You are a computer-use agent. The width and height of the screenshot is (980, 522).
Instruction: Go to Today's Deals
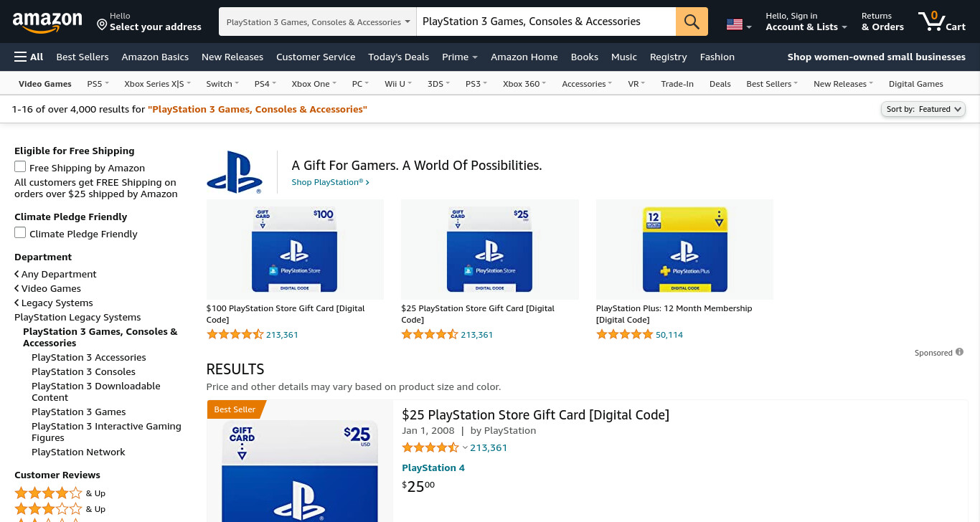tap(398, 57)
